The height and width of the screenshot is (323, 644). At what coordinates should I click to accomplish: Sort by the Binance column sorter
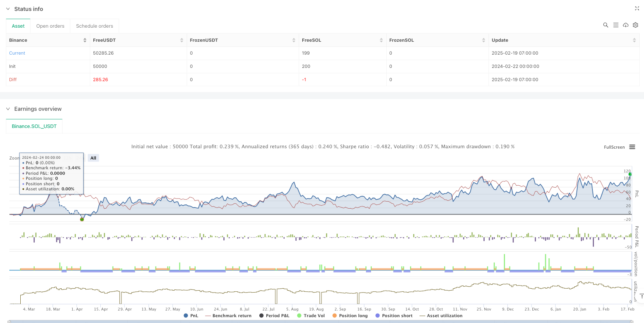coord(85,40)
